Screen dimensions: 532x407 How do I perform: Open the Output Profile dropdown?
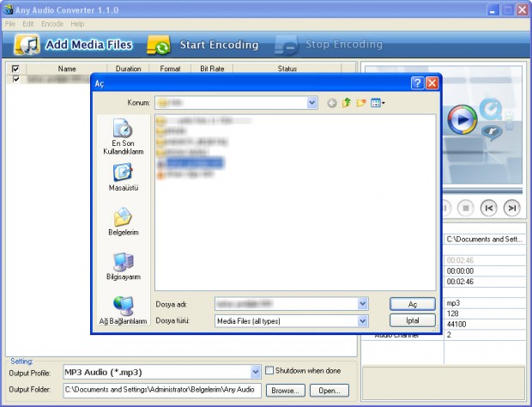coord(256,373)
